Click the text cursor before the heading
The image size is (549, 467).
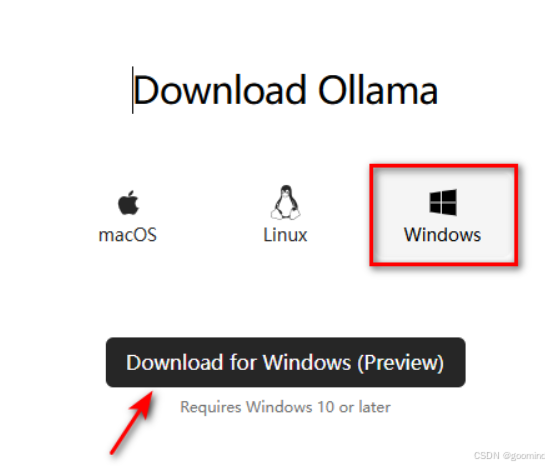[x=132, y=90]
